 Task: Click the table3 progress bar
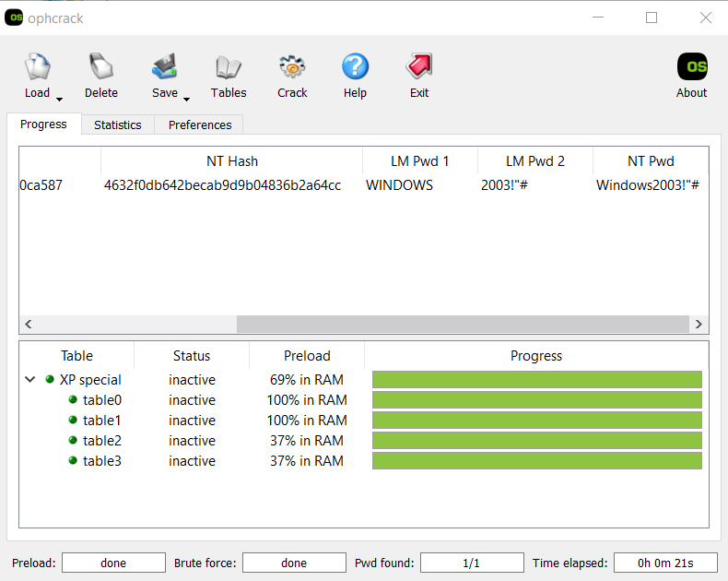coord(536,460)
